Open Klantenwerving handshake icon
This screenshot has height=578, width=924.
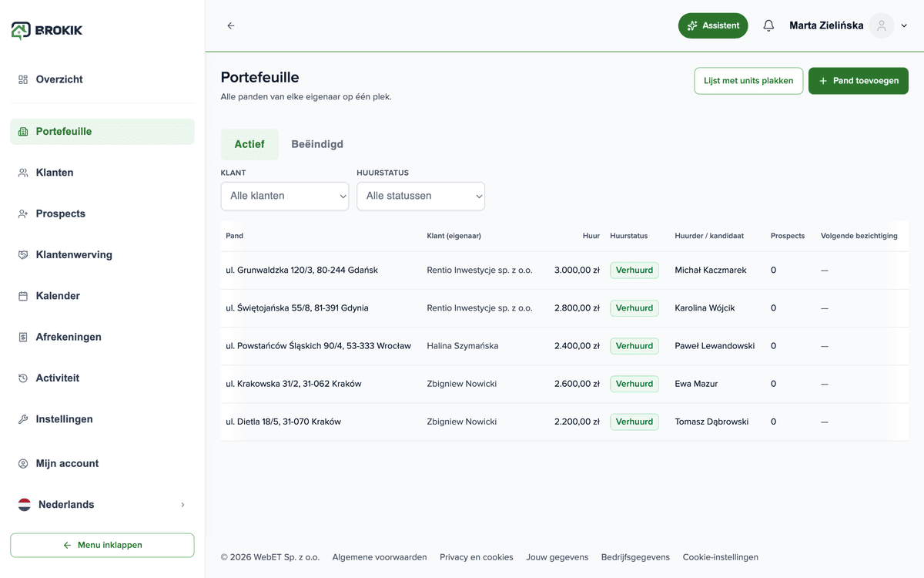click(23, 255)
